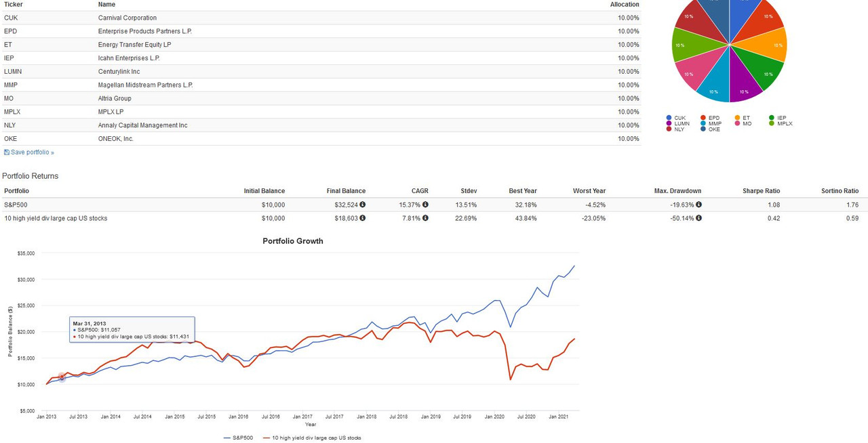Viewport: 868px width, 443px height.
Task: Click the Carnival Corporation name cell
Action: coord(127,18)
